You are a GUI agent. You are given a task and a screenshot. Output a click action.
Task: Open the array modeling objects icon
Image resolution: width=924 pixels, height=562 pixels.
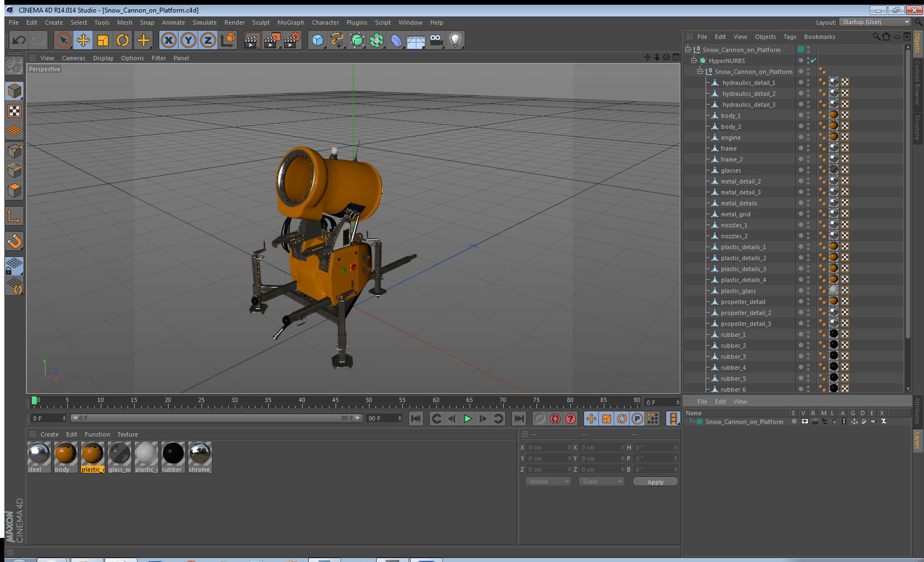coord(377,40)
